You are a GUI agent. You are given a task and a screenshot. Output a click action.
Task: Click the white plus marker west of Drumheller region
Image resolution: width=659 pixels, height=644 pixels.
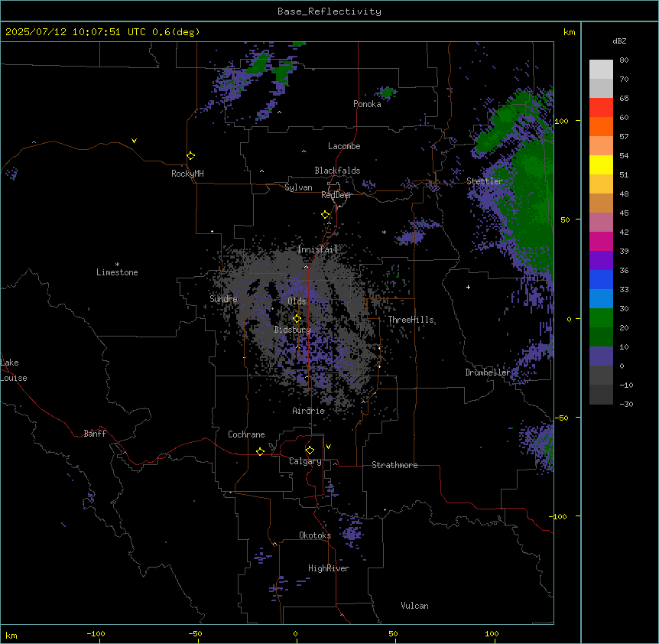click(468, 287)
